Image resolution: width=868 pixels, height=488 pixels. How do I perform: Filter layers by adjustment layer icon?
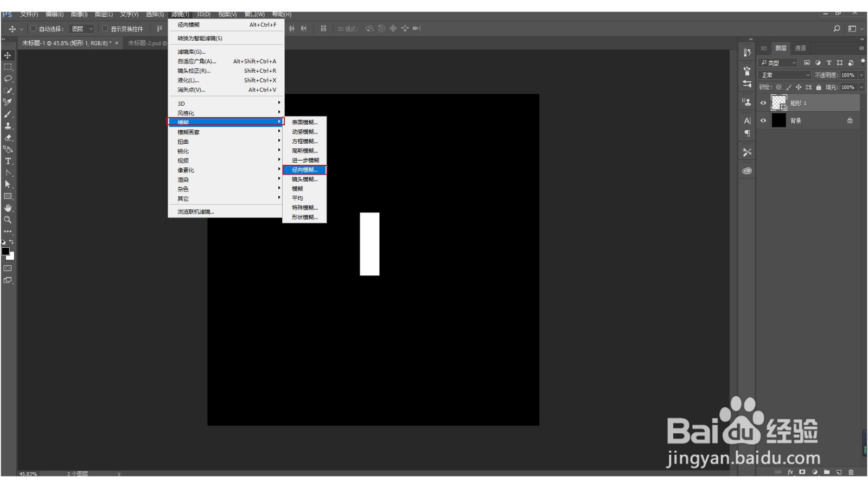[818, 63]
